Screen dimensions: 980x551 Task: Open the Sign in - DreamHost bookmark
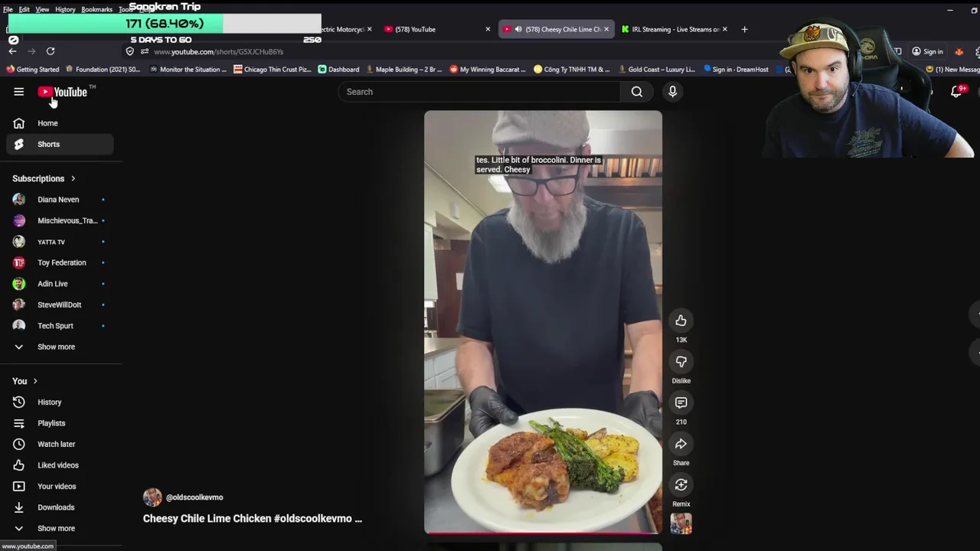click(735, 70)
